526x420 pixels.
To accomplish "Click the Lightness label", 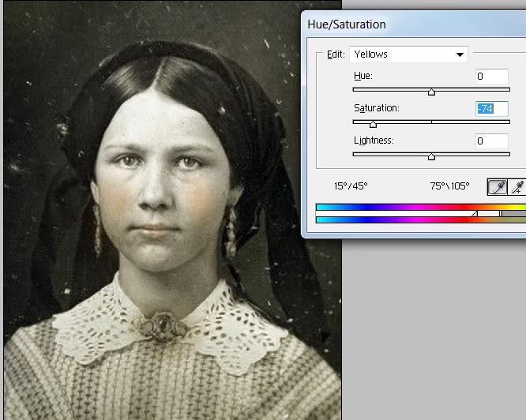I will click(x=374, y=141).
